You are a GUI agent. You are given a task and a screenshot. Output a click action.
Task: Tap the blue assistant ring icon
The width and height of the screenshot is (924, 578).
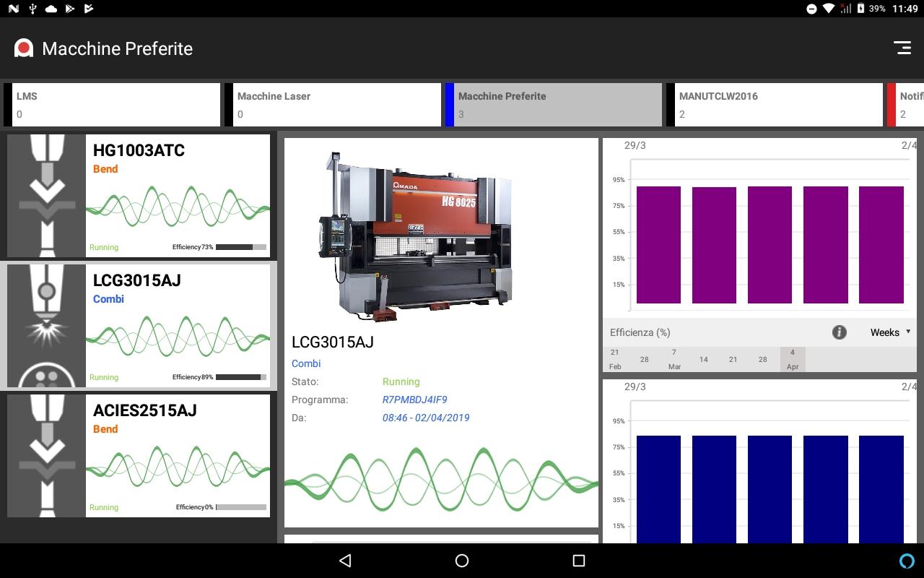pos(907,561)
